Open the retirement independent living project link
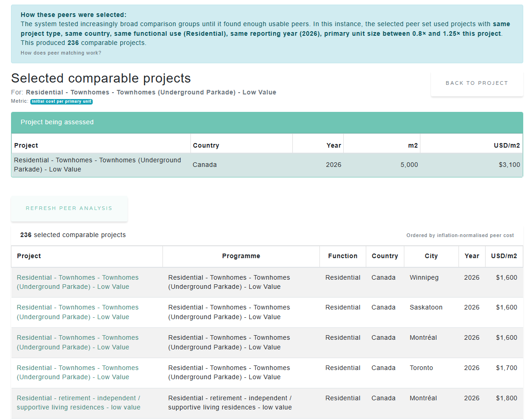 (78, 403)
